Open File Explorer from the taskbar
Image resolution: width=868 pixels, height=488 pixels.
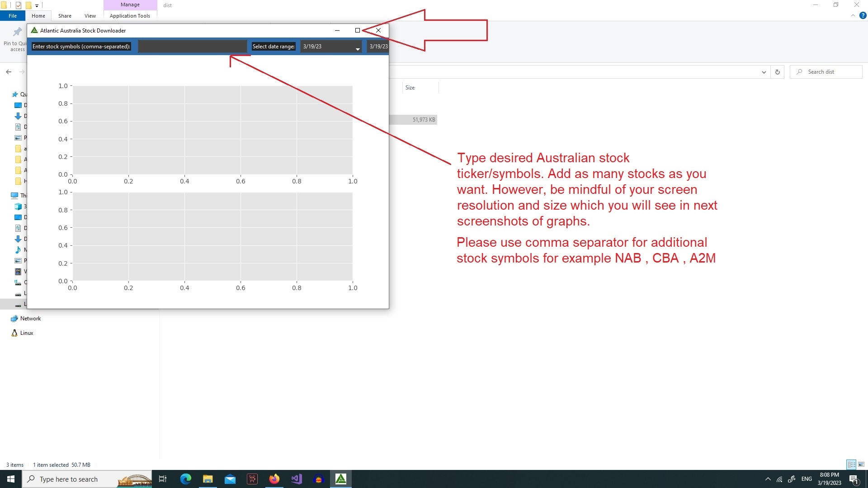point(208,479)
